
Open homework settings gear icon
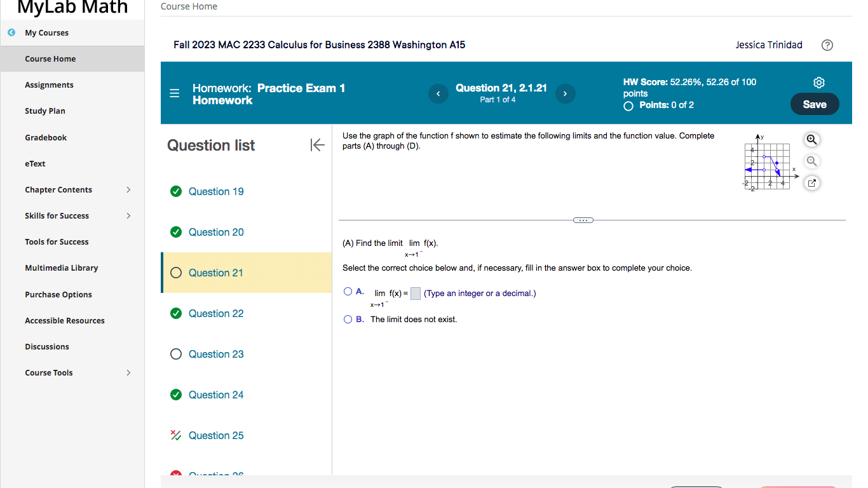(x=819, y=83)
